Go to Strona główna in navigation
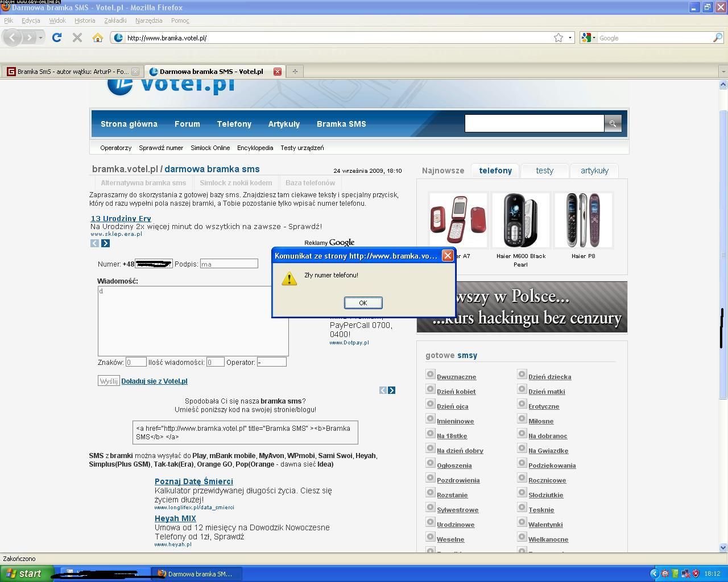The width and height of the screenshot is (728, 582). coord(129,124)
